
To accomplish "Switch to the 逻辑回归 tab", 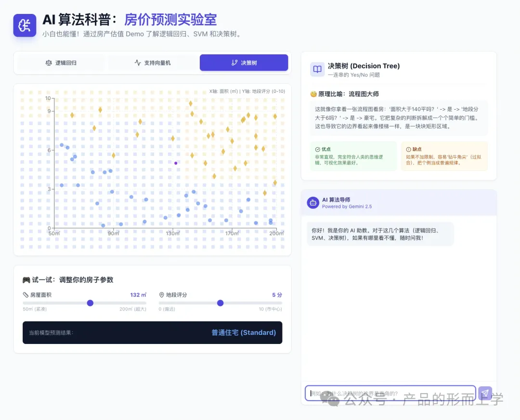I will (x=61, y=63).
